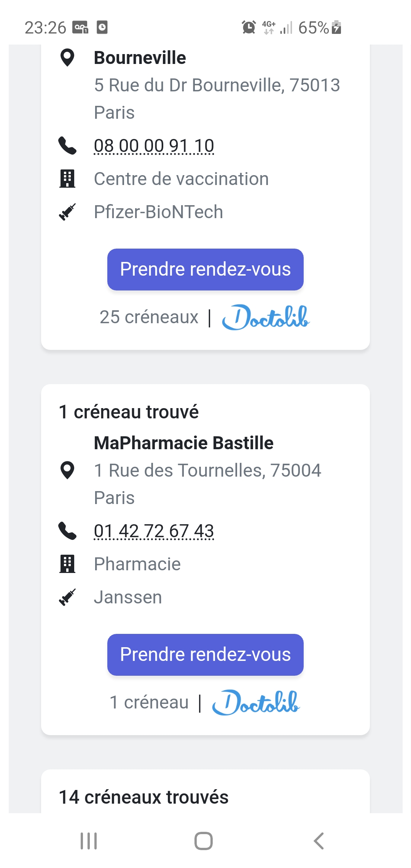Tap the syringe icon beside Janssen
The image size is (411, 868).
[67, 597]
